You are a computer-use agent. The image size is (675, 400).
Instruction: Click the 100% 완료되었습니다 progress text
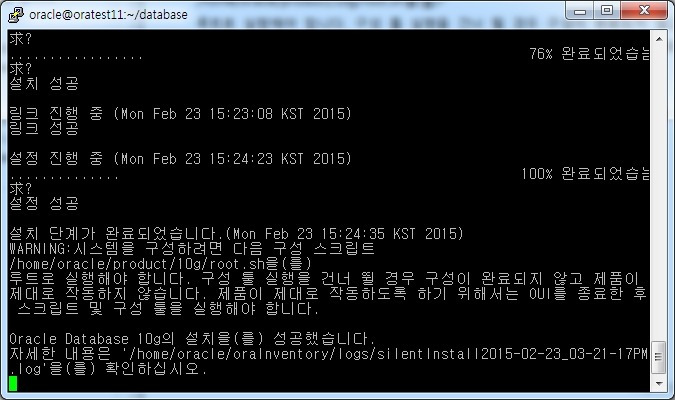585,174
